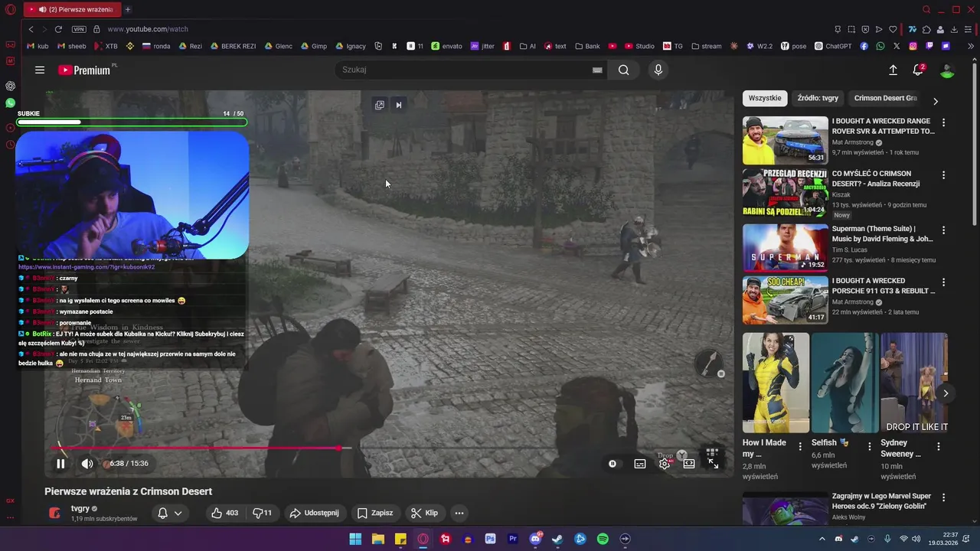Screen dimensions: 980x551
Task: Open Discord from the taskbar
Action: tap(535, 539)
